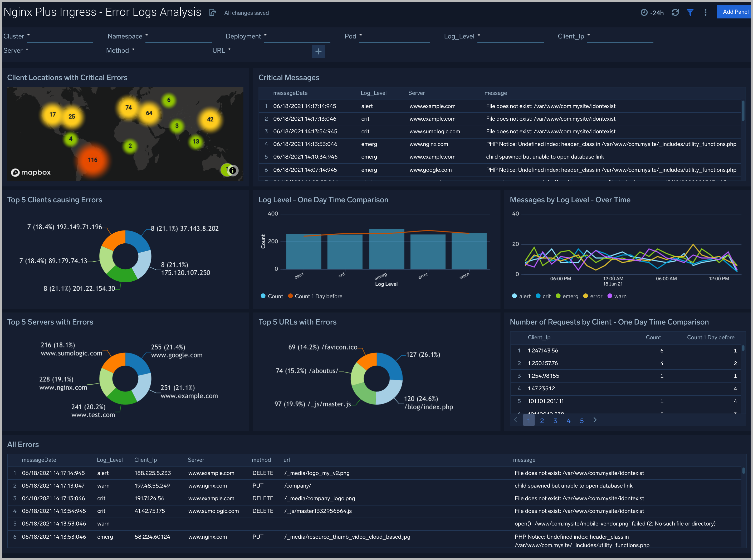Open the three-dot dashboard options menu
This screenshot has height=560, width=753.
(705, 12)
